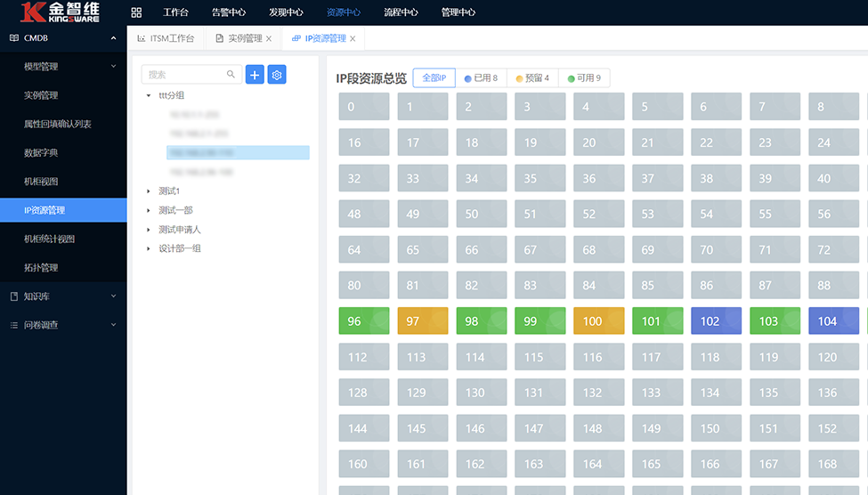Image resolution: width=868 pixels, height=495 pixels.
Task: Open 管理中心 in the top menu
Action: pyautogui.click(x=458, y=12)
